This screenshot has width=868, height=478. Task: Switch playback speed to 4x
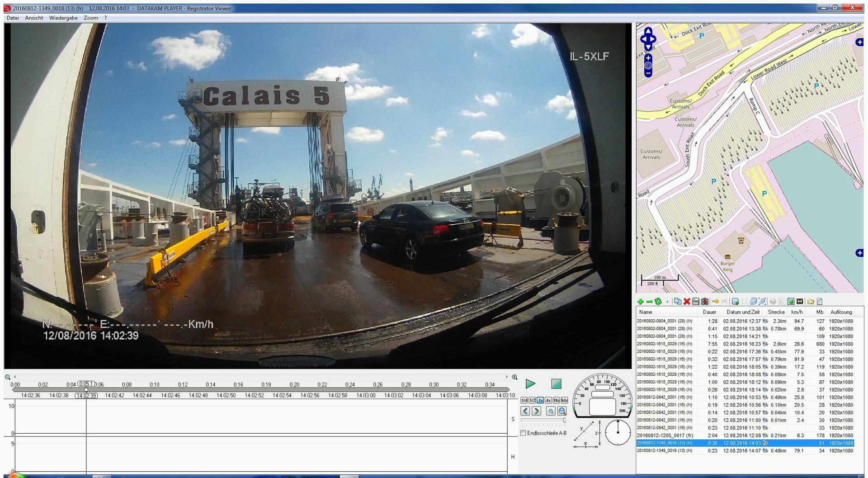pyautogui.click(x=548, y=400)
